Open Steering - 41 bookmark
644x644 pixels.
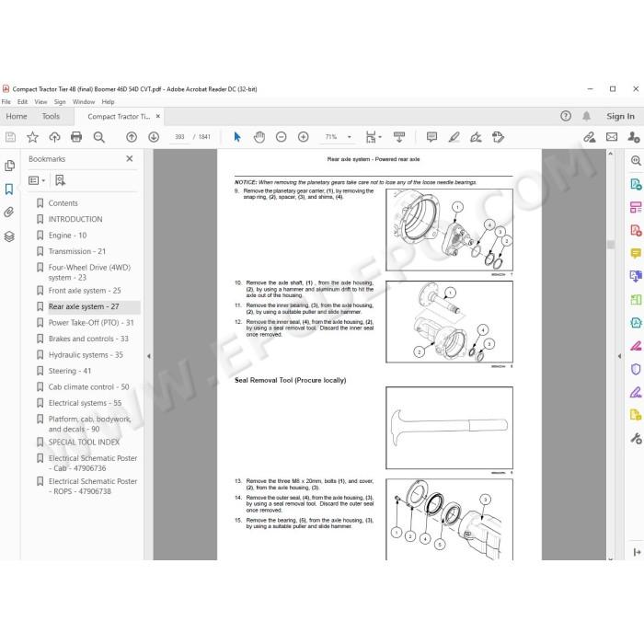click(x=70, y=371)
